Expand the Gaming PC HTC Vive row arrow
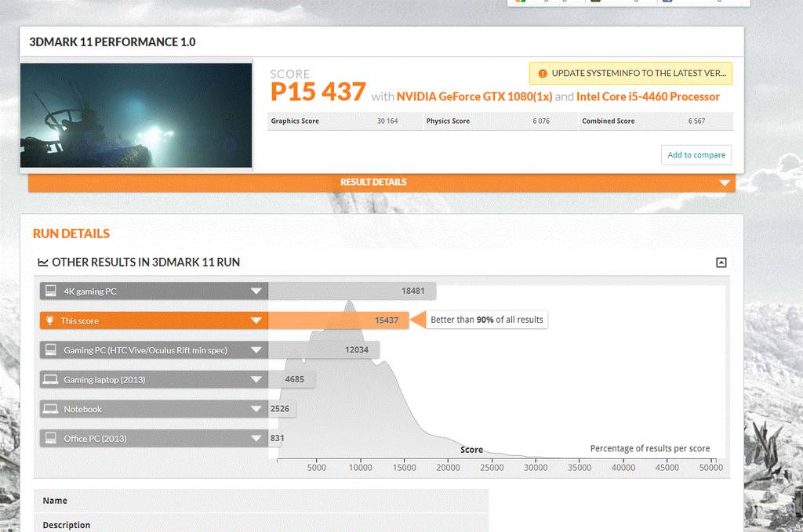 click(256, 350)
